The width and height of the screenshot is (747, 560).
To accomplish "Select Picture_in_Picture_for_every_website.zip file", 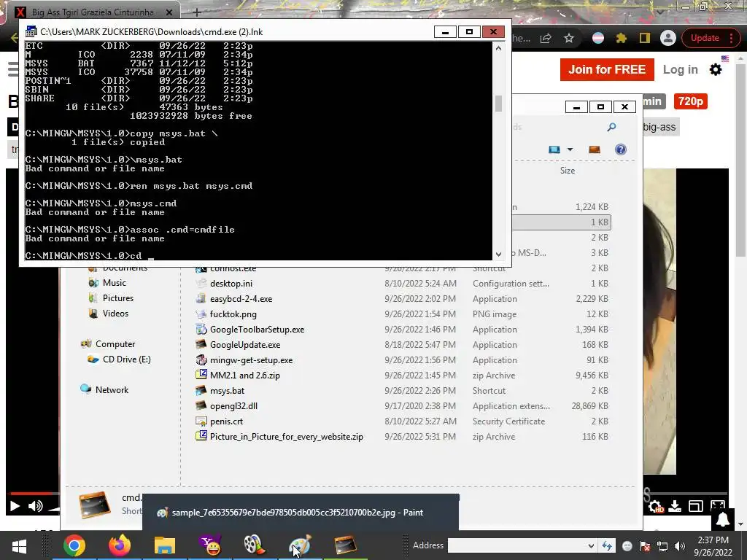I will coord(286,436).
